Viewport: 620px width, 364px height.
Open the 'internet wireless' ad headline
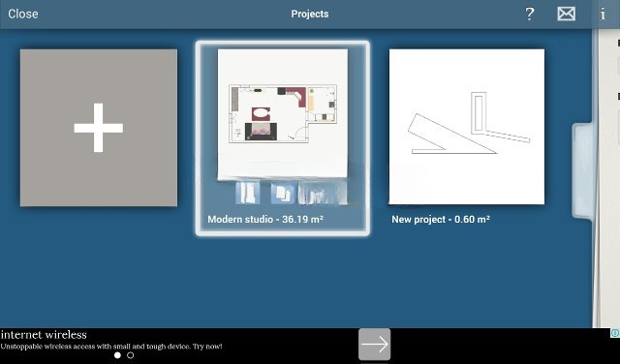tap(44, 335)
